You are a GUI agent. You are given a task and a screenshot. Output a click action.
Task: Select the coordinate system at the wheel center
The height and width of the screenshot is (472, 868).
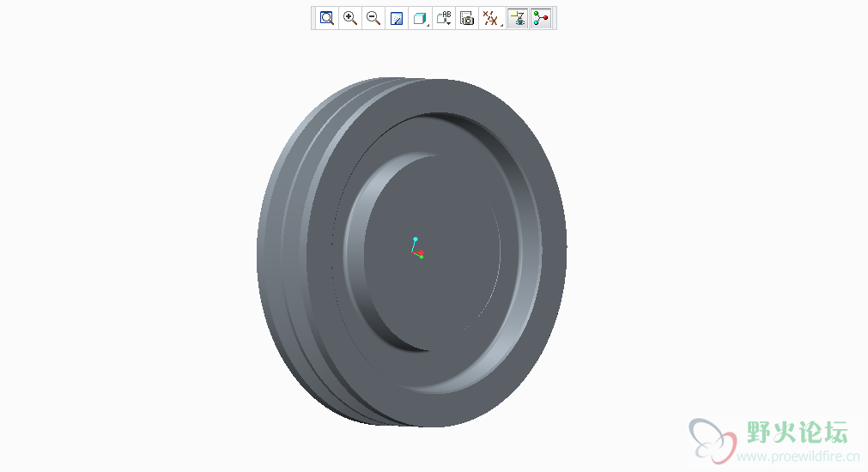(x=417, y=249)
